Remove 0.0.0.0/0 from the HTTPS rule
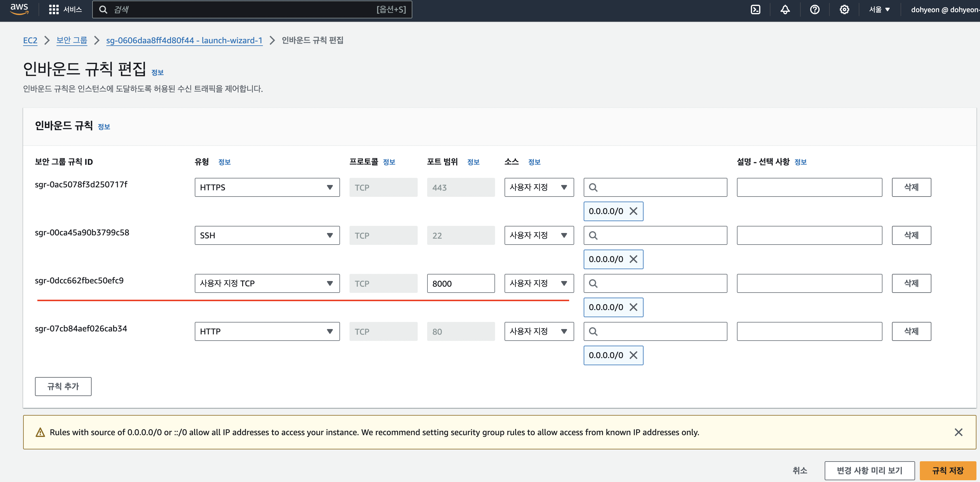 633,211
